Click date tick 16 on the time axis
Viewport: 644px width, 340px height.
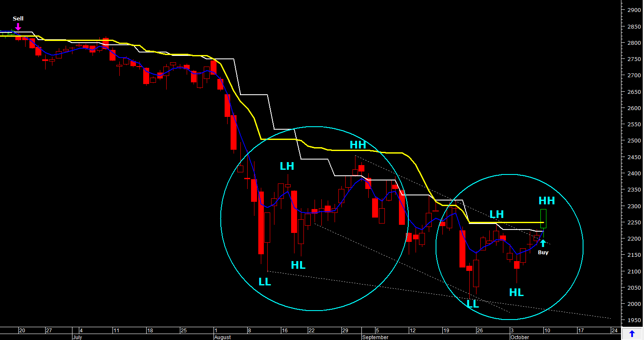tap(285, 330)
